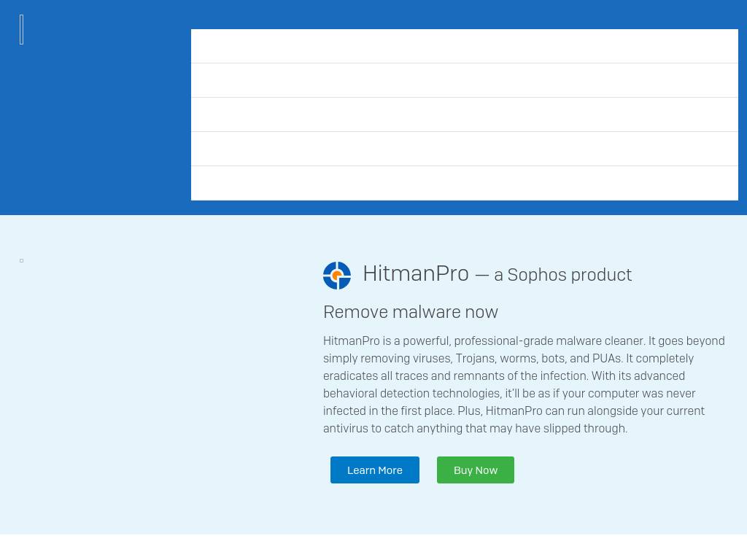The height and width of the screenshot is (560, 747).
Task: Click the narrow placeholder icon in blue header
Action: tap(22, 30)
